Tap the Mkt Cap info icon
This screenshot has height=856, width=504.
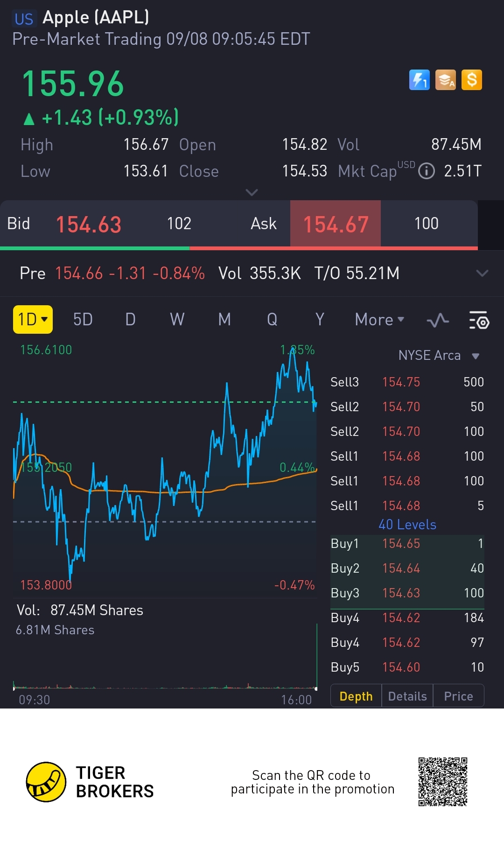pos(426,171)
